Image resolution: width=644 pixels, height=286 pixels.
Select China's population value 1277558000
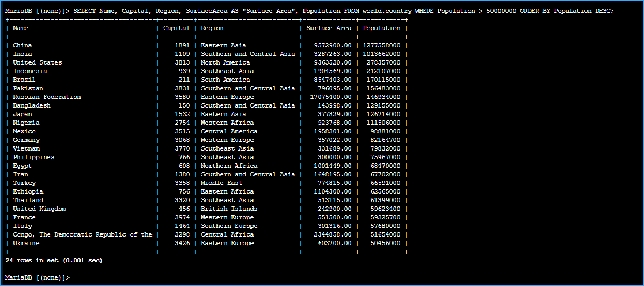tap(381, 45)
